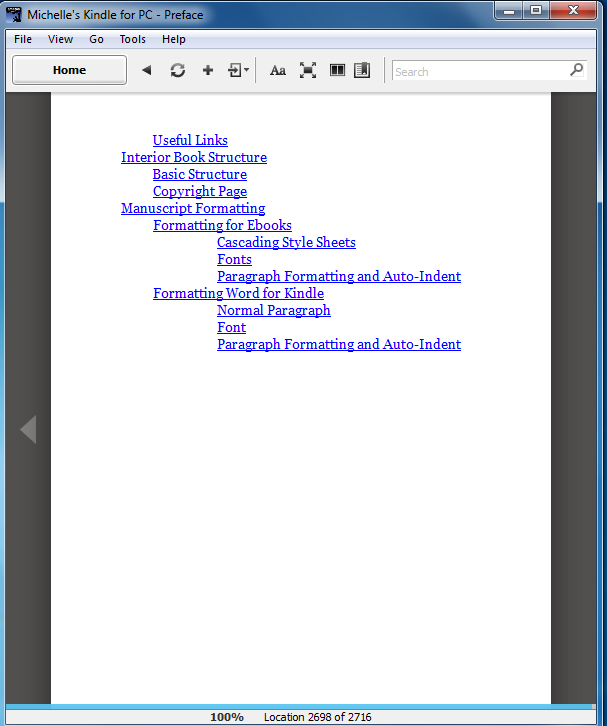Go to the Copyright Page link
This screenshot has height=726, width=607.
[200, 191]
